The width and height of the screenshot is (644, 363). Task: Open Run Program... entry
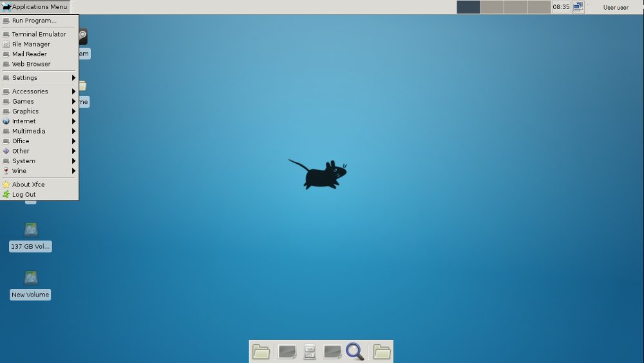[x=39, y=21]
